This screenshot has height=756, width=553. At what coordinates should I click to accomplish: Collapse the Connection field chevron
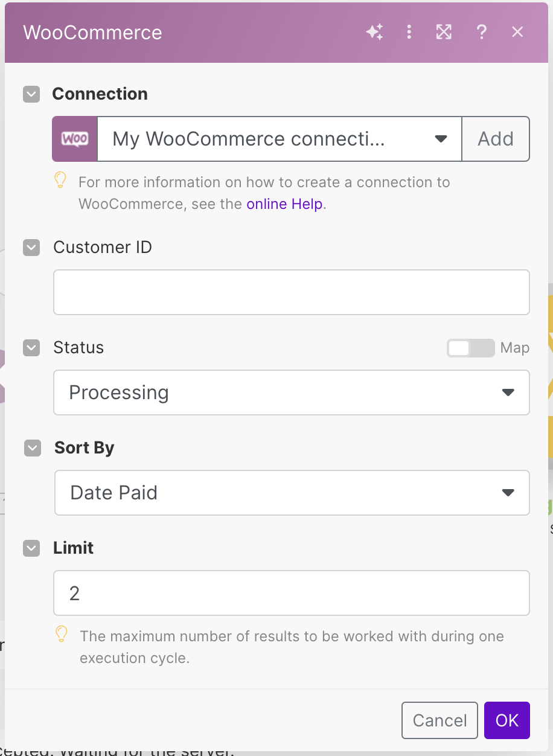point(31,94)
